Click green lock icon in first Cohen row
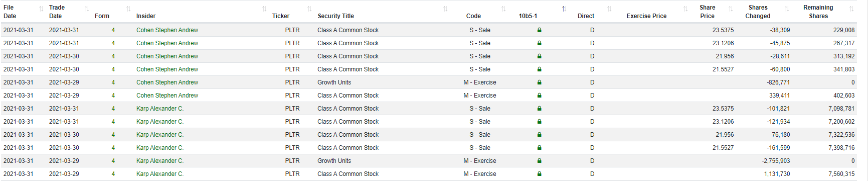This screenshot has width=868, height=181. tap(540, 30)
